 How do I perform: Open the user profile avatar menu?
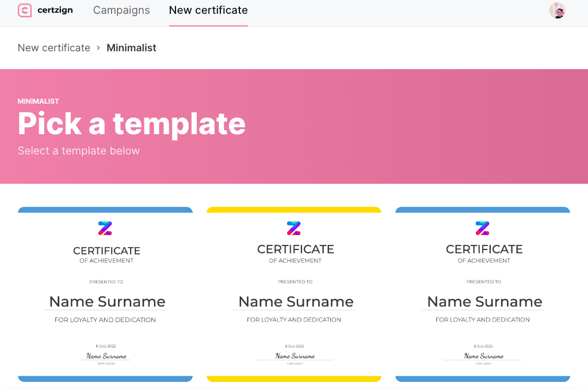pyautogui.click(x=557, y=10)
